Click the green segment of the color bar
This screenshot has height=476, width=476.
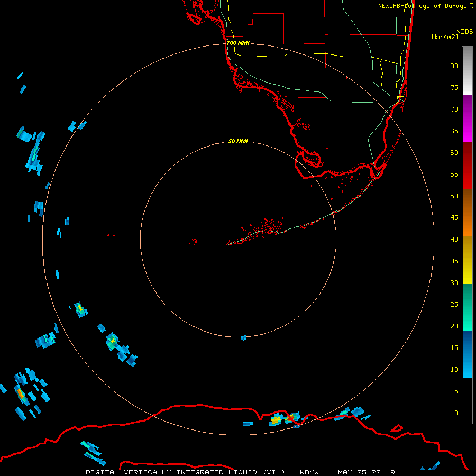pos(467,307)
